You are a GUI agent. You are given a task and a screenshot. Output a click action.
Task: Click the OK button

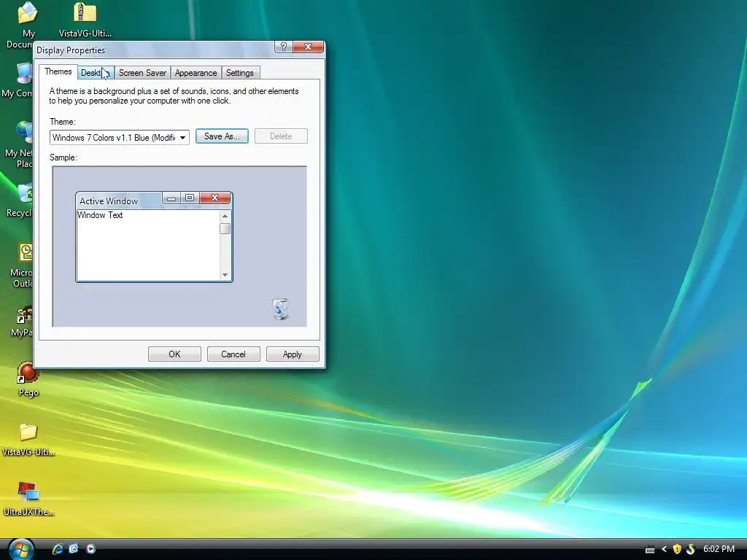[x=174, y=354]
